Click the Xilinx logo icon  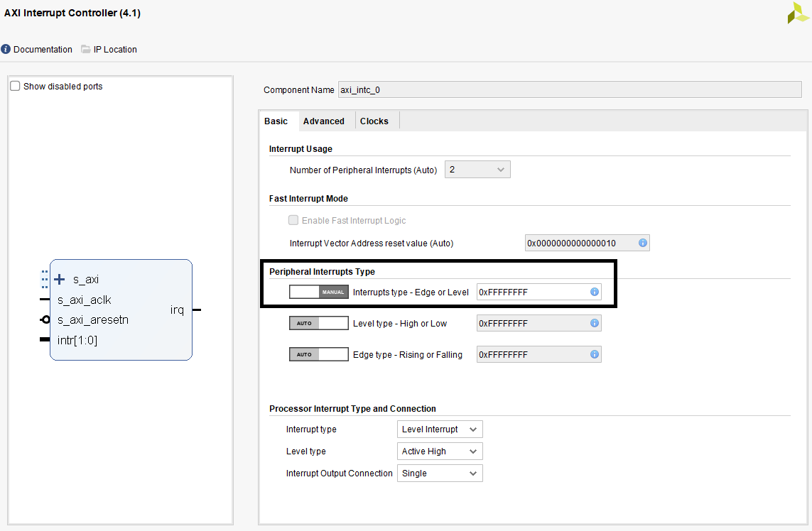coord(798,13)
